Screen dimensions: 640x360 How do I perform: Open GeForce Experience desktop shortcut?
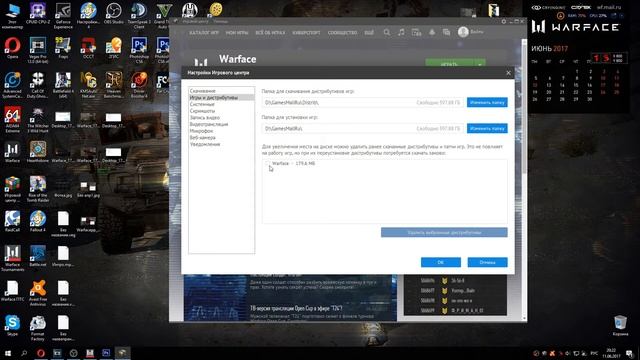63,16
